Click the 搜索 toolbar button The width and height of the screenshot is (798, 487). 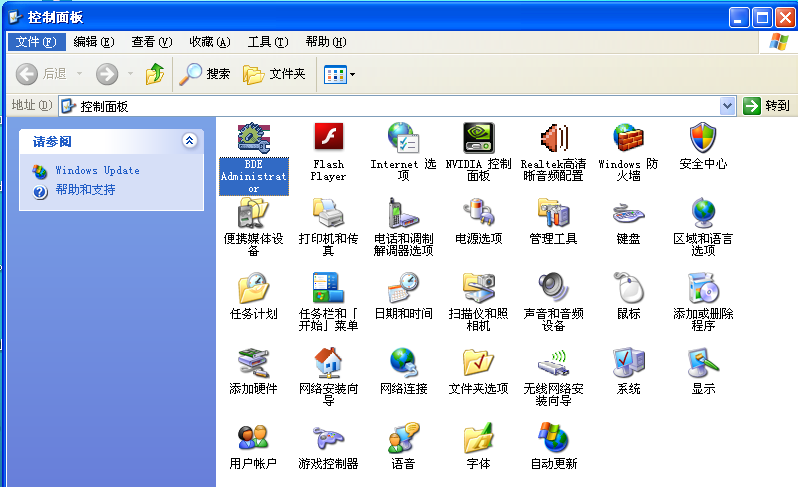[x=205, y=74]
